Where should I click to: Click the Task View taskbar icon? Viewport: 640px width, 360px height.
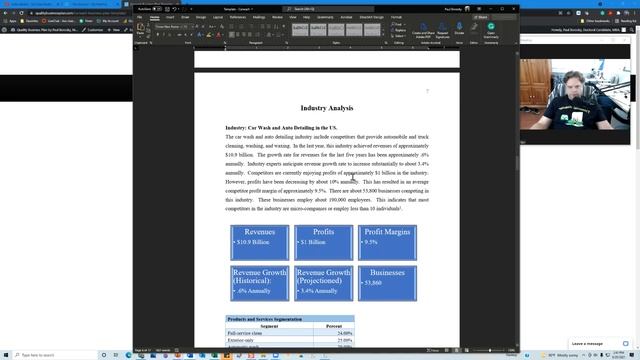tap(116, 355)
